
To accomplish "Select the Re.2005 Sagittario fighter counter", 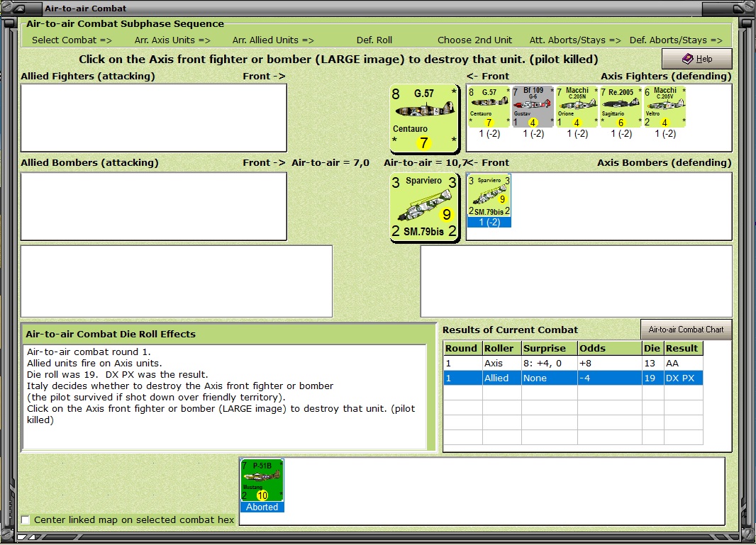I will pyautogui.click(x=621, y=106).
